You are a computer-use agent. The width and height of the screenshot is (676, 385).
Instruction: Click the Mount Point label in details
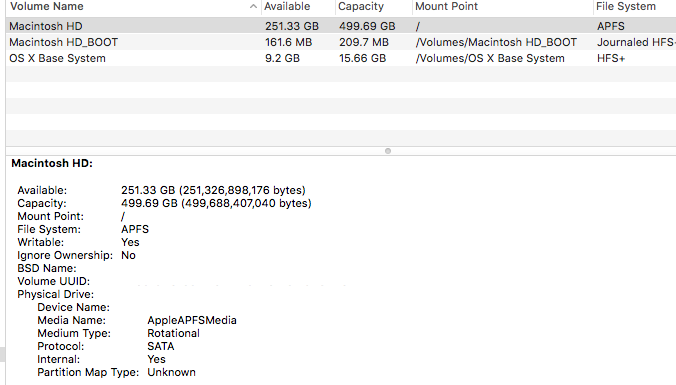point(50,216)
